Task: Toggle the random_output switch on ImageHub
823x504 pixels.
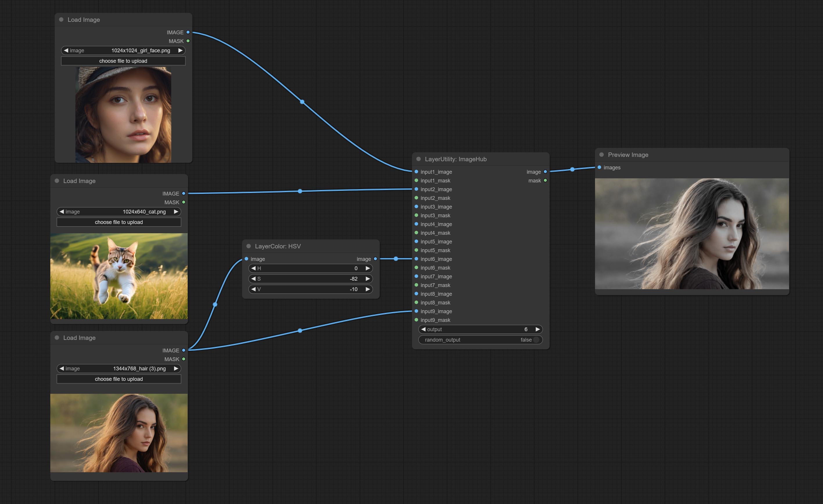Action: pyautogui.click(x=536, y=340)
